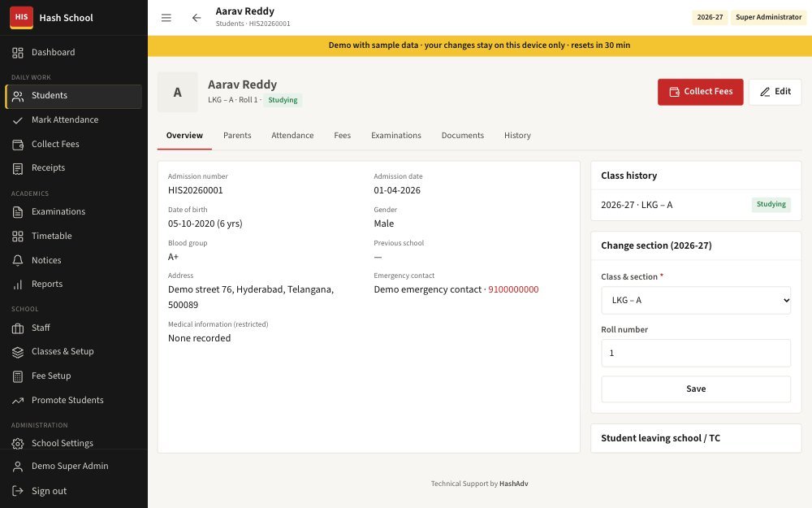The image size is (812, 508).
Task: Open Mark Attendance in sidebar
Action: [74, 120]
